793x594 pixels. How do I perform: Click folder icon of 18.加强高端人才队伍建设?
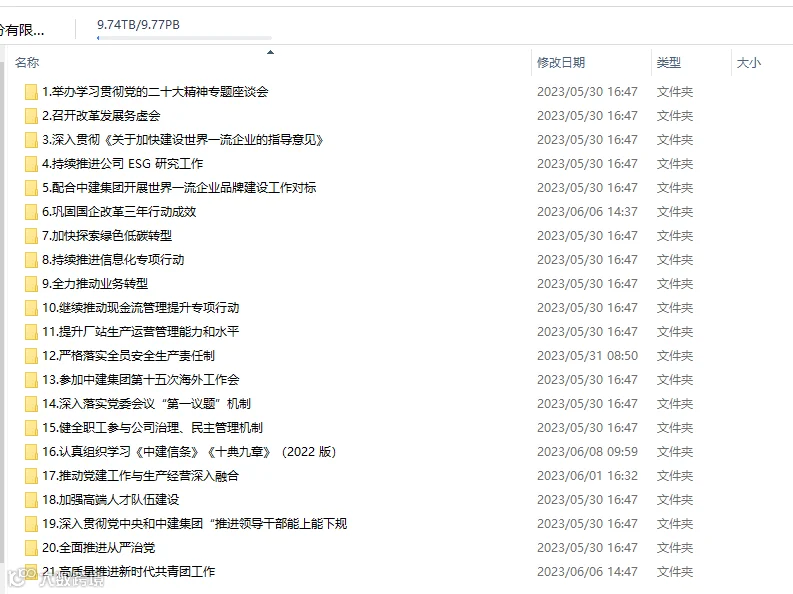coord(31,500)
